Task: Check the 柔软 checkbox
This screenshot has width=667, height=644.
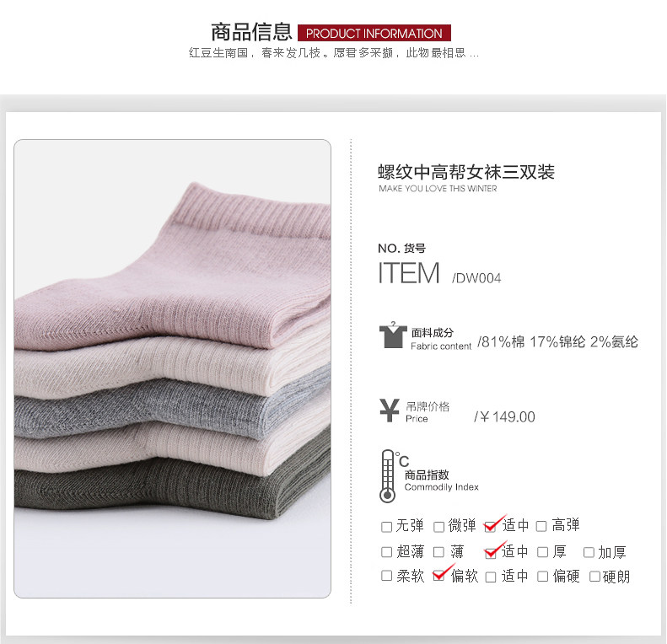Action: coord(386,576)
